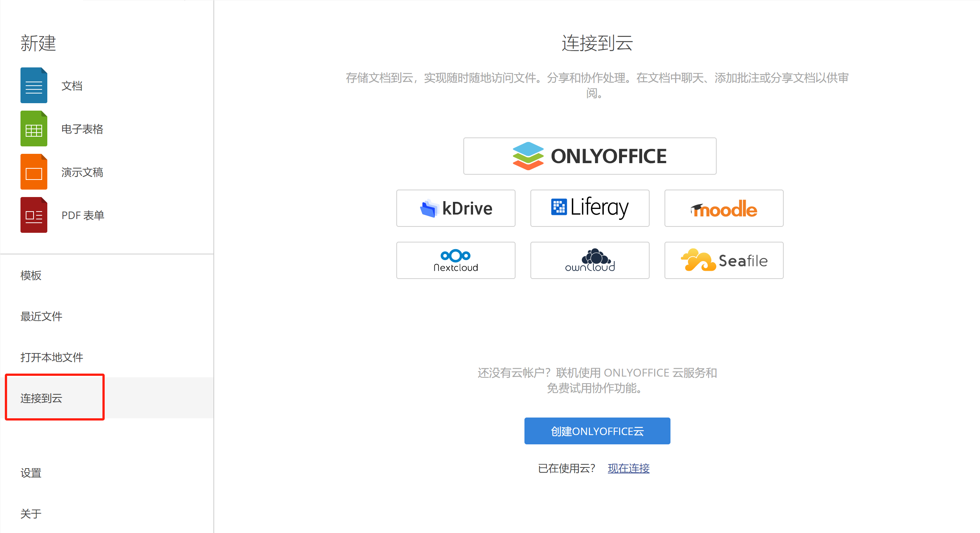Follow the 现在连接 link
Screen dimensions: 980x533
(628, 468)
